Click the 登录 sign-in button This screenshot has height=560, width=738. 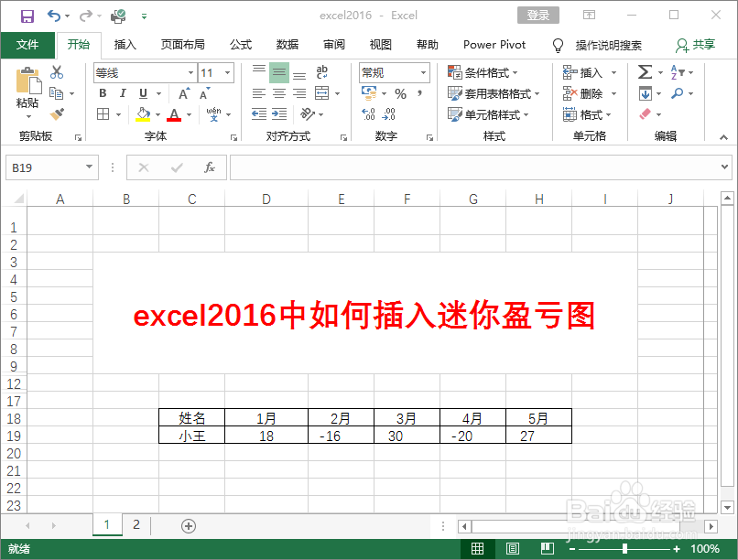[538, 15]
